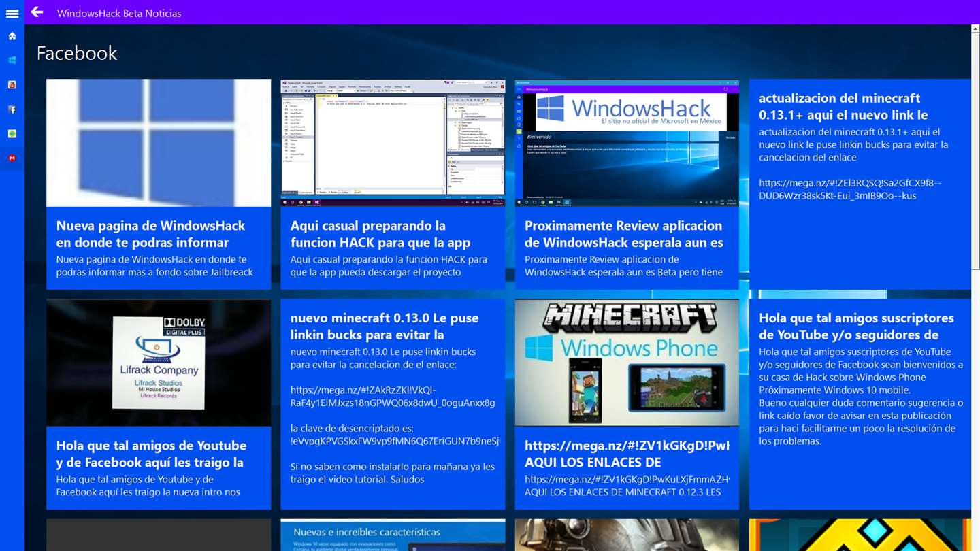Click the 'Facebook' page heading
Screen dimensions: 980x551
(x=77, y=53)
